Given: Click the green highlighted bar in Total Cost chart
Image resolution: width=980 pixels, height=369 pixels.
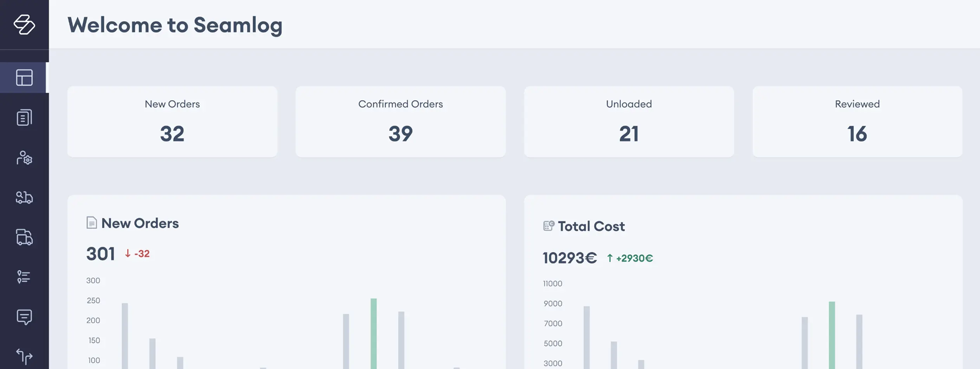Looking at the screenshot, I should pos(832,335).
